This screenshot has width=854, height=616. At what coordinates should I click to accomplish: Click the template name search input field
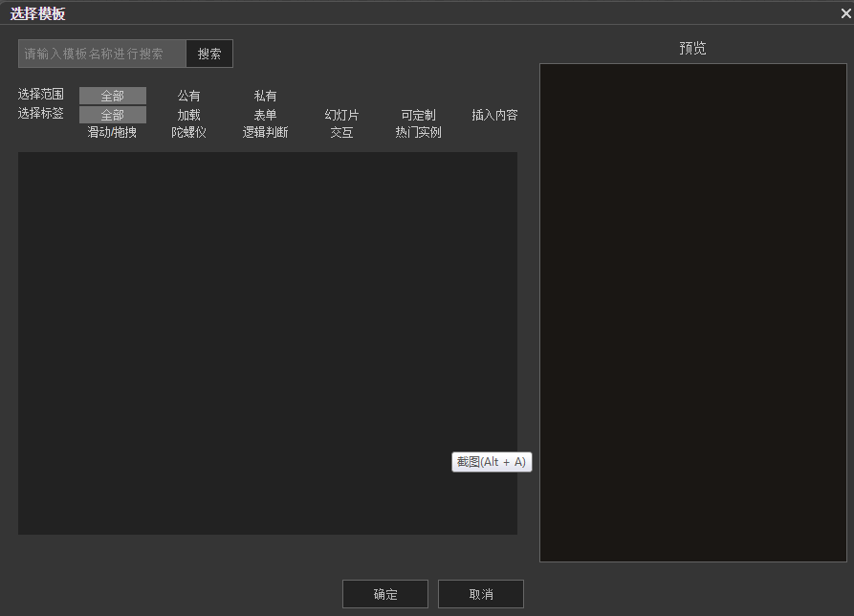[102, 54]
